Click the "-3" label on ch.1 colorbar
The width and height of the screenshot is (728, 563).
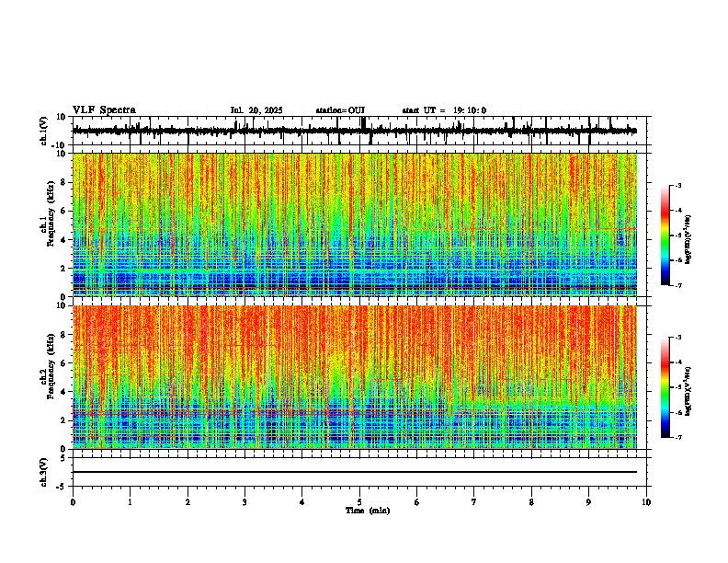[x=677, y=185]
